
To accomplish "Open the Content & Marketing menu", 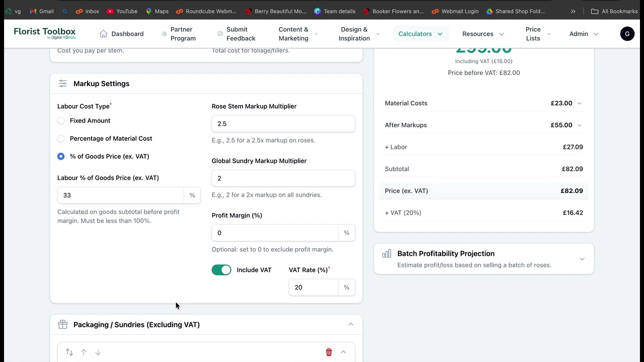I will point(298,34).
